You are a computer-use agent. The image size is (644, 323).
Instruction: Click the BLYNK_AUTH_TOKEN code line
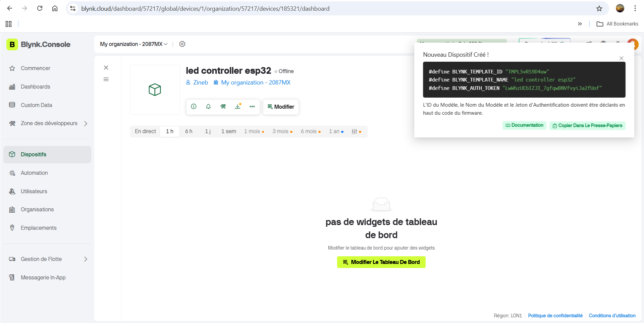515,88
